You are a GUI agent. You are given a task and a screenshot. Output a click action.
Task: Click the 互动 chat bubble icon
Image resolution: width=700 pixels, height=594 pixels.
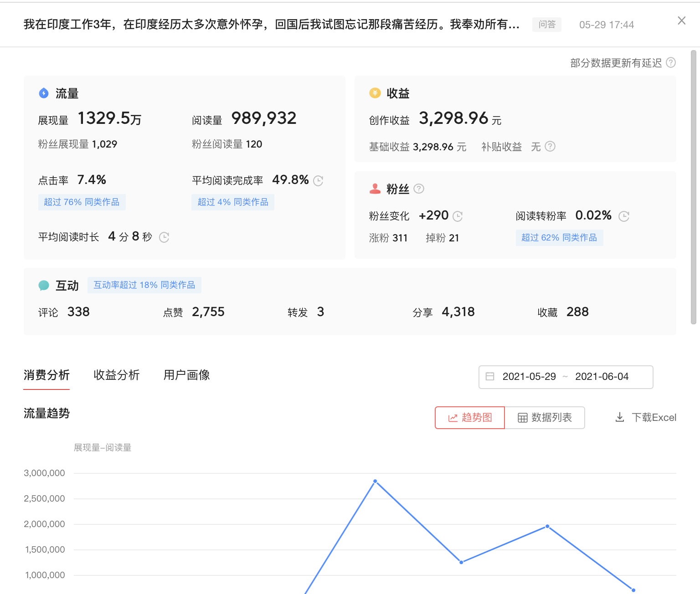(44, 285)
